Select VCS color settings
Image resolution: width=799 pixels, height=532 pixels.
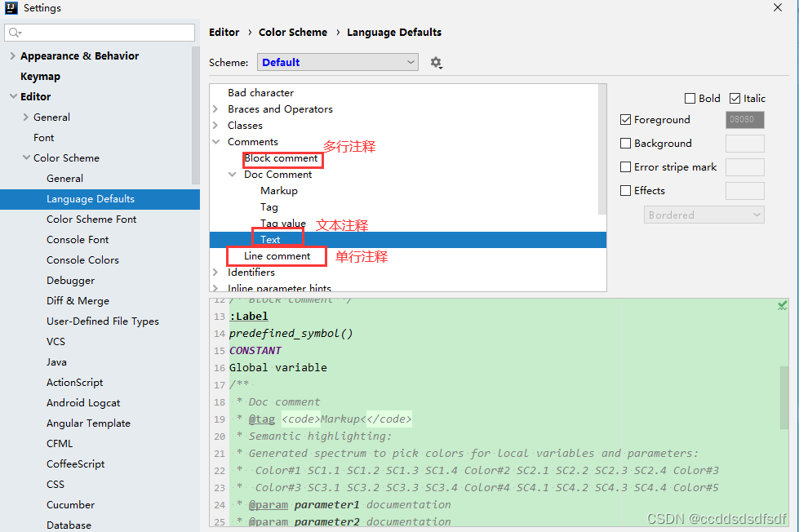coord(56,341)
